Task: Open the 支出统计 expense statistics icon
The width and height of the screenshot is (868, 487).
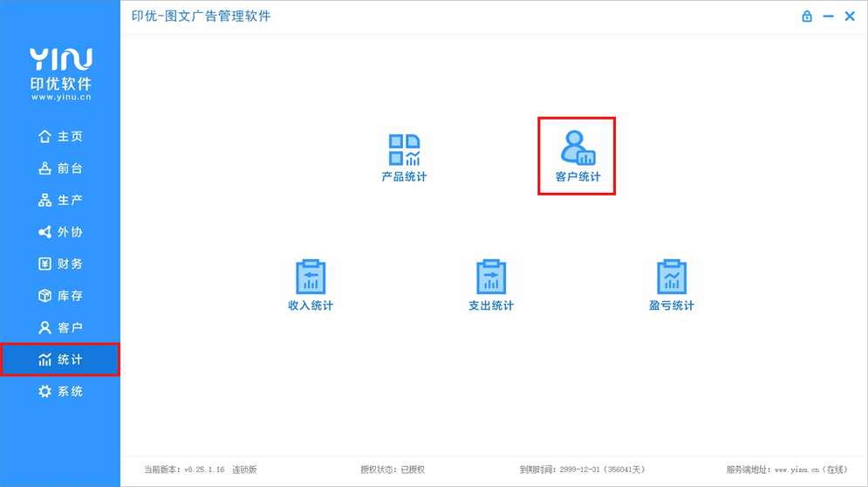Action: (x=491, y=285)
